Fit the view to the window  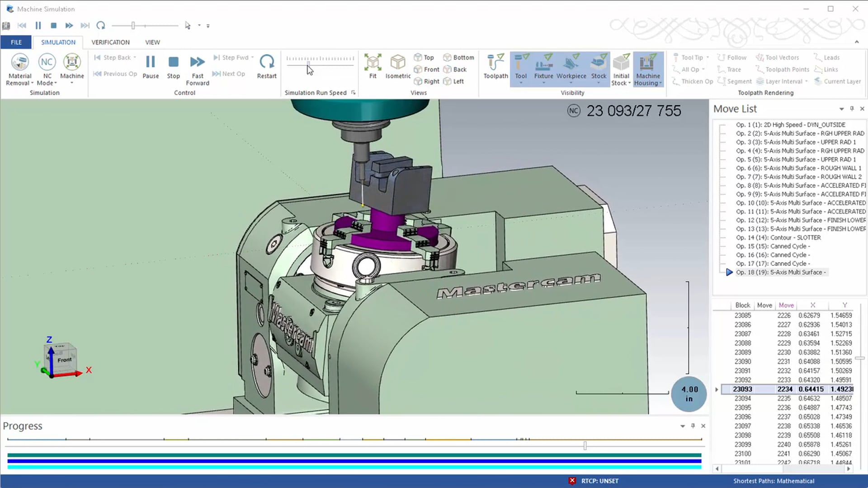coord(373,66)
